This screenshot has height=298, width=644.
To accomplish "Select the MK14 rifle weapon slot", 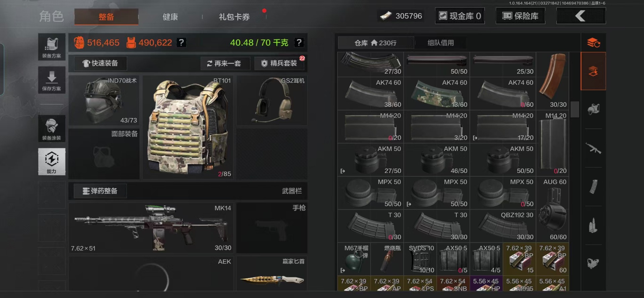I will (151, 228).
